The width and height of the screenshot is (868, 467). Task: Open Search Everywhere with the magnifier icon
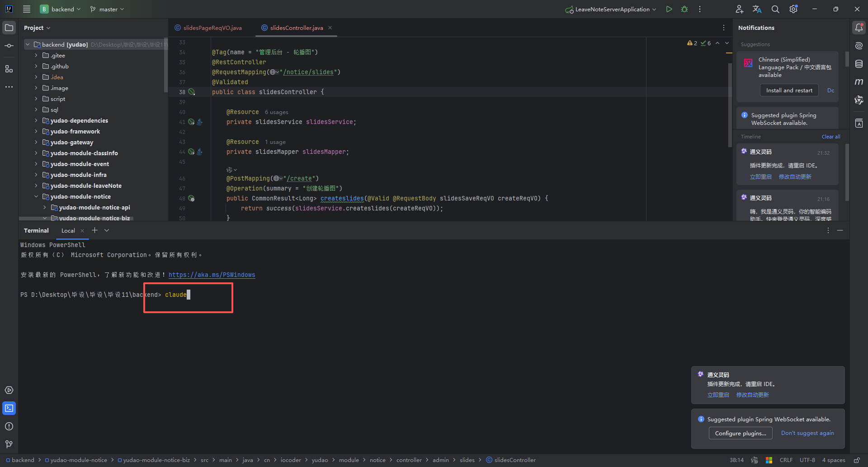point(775,9)
